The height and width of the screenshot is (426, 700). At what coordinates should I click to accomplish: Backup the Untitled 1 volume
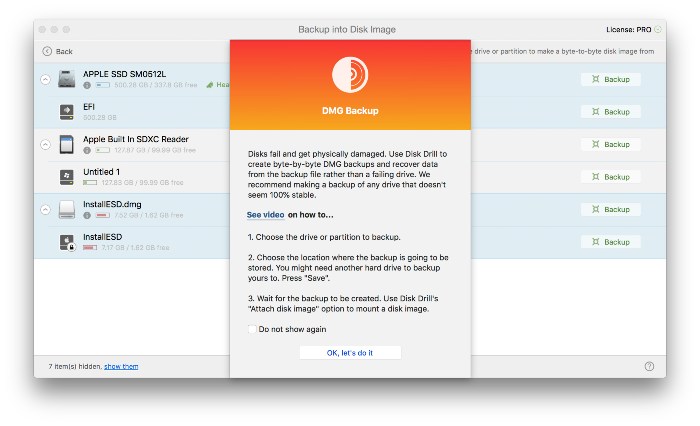coord(611,177)
